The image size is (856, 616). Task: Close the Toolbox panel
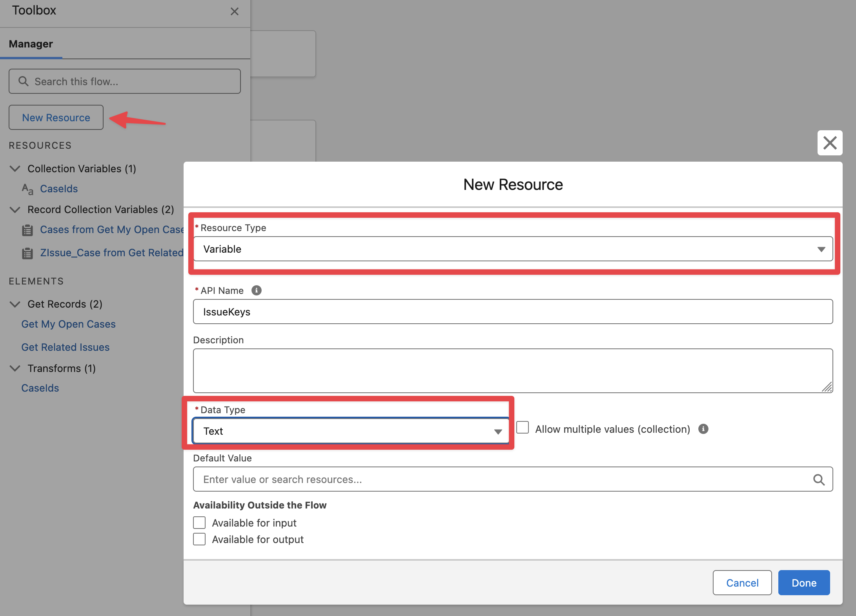234,11
